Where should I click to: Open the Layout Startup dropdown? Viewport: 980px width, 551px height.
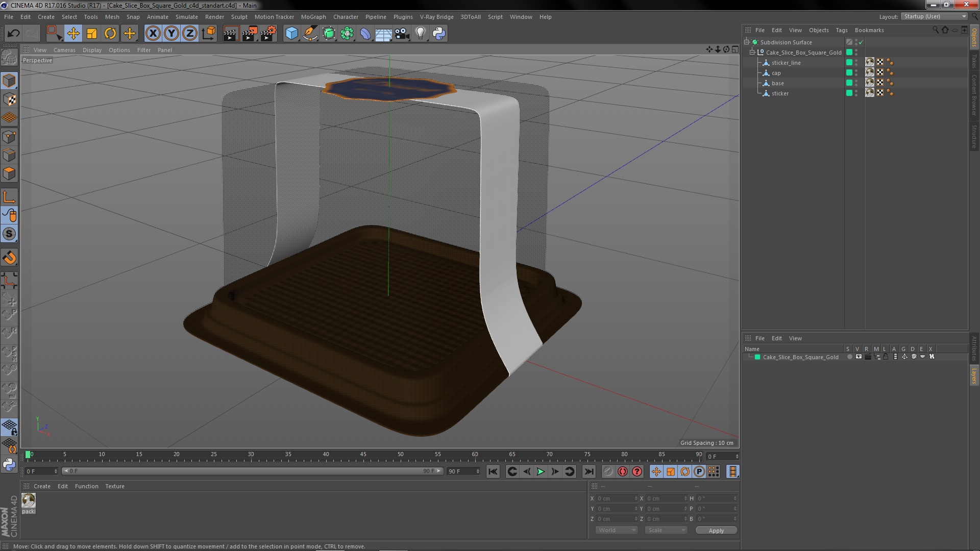point(935,16)
